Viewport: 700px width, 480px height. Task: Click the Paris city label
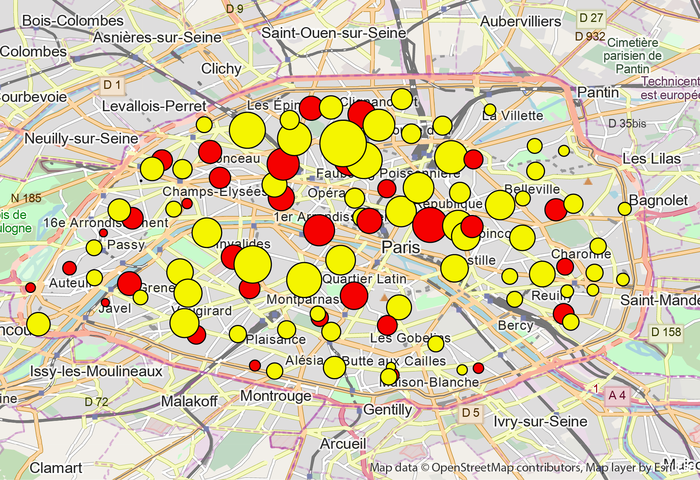click(400, 247)
